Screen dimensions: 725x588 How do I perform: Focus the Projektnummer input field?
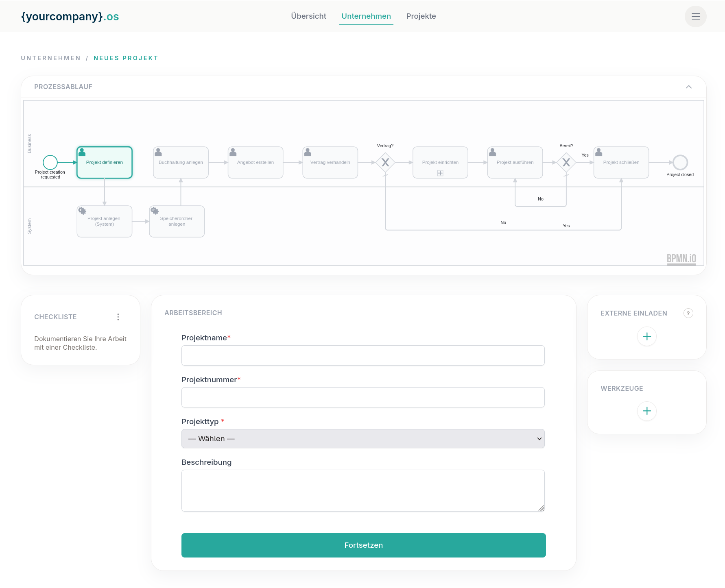(x=363, y=397)
